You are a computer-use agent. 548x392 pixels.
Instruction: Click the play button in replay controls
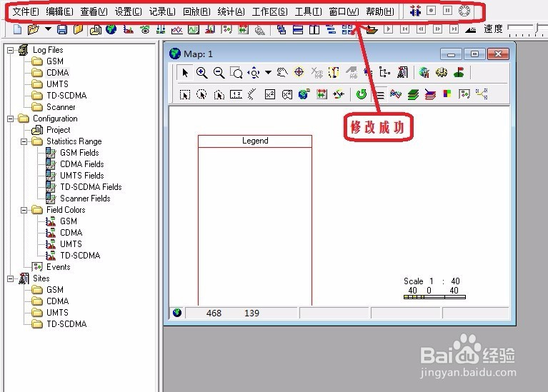388,29
